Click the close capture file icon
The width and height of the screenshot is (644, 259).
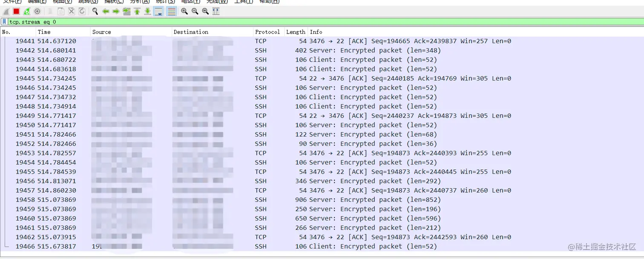[71, 12]
